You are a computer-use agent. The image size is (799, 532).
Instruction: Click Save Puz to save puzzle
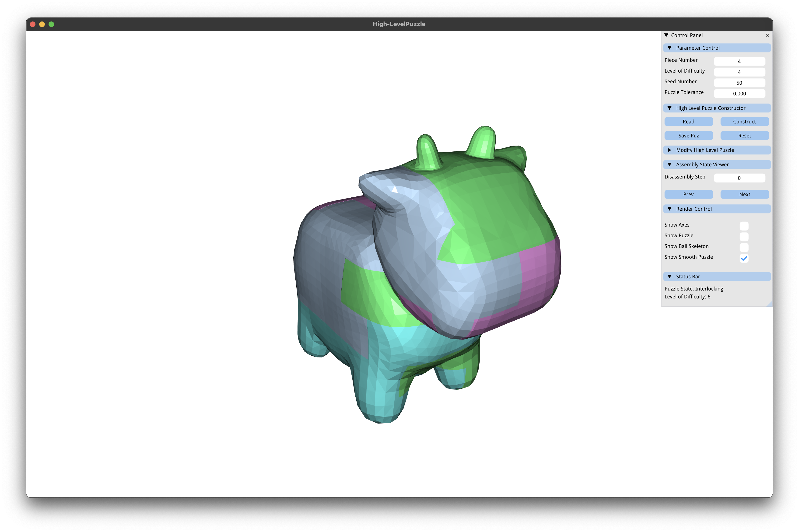(689, 135)
